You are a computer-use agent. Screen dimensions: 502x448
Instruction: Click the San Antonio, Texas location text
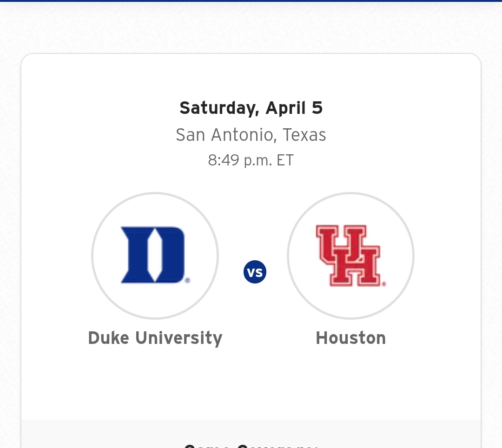click(x=251, y=135)
